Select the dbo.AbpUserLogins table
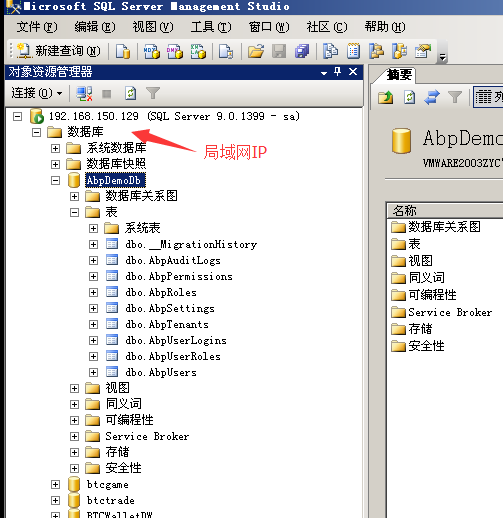503x518 pixels. [x=176, y=341]
